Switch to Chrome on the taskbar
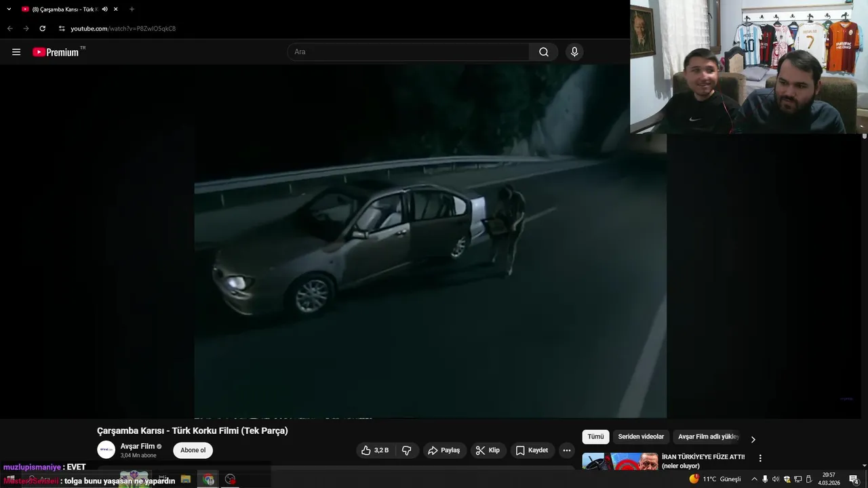The image size is (868, 488). coord(209,479)
